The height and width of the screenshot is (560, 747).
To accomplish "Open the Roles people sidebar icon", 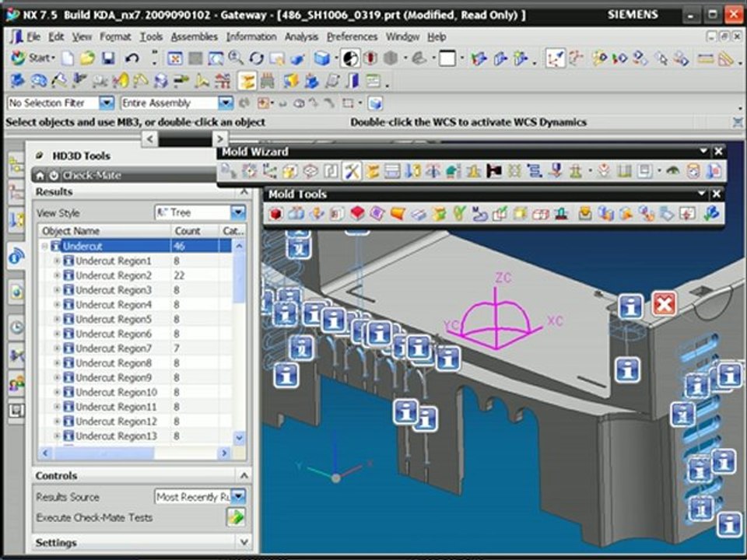I will [x=16, y=383].
